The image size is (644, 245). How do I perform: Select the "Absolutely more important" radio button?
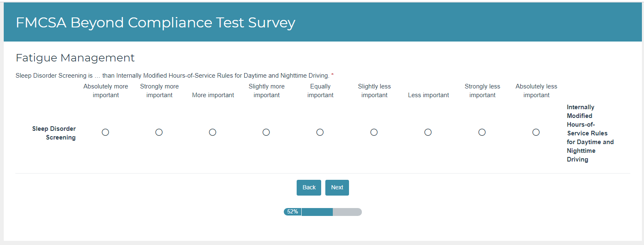point(106,132)
